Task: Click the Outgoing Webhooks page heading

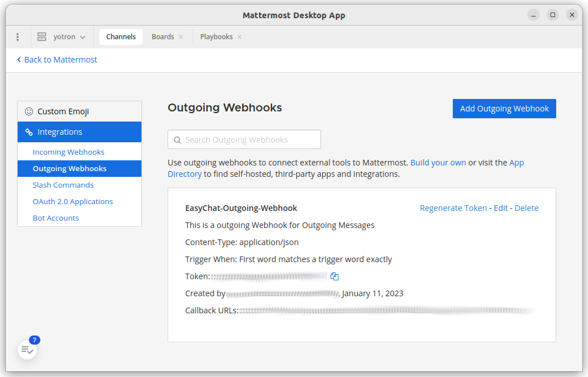Action: pyautogui.click(x=224, y=108)
